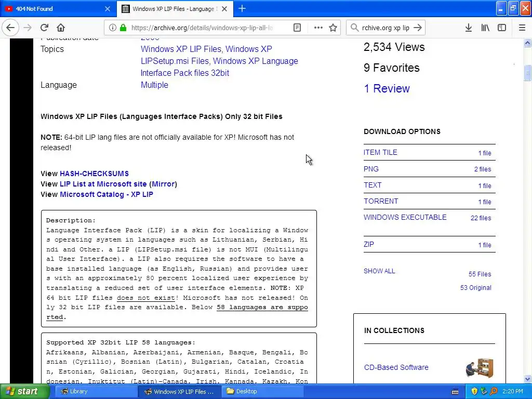The image size is (532, 399).
Task: Click the vertical scrollbar thumb
Action: [527, 72]
